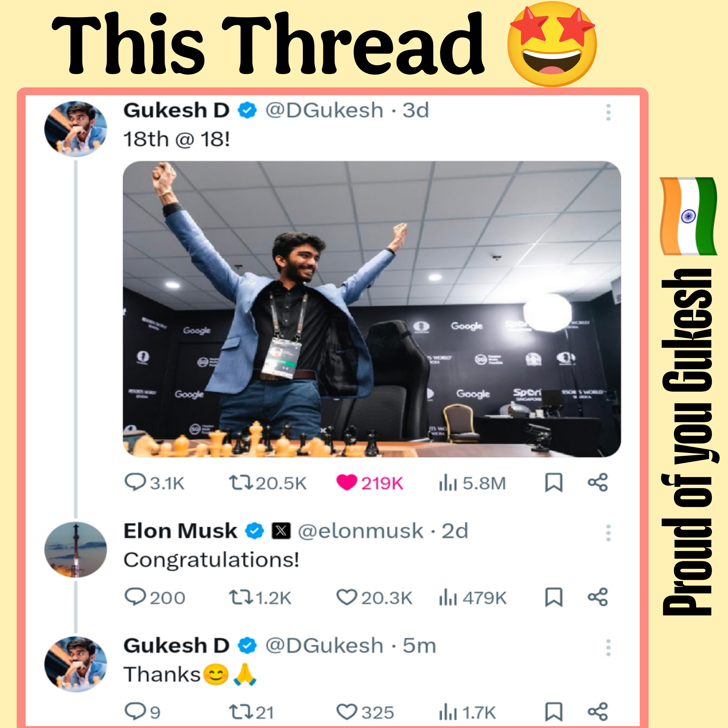Open the celebration photo of Gukesh
Image resolution: width=728 pixels, height=728 pixels.
point(372,309)
